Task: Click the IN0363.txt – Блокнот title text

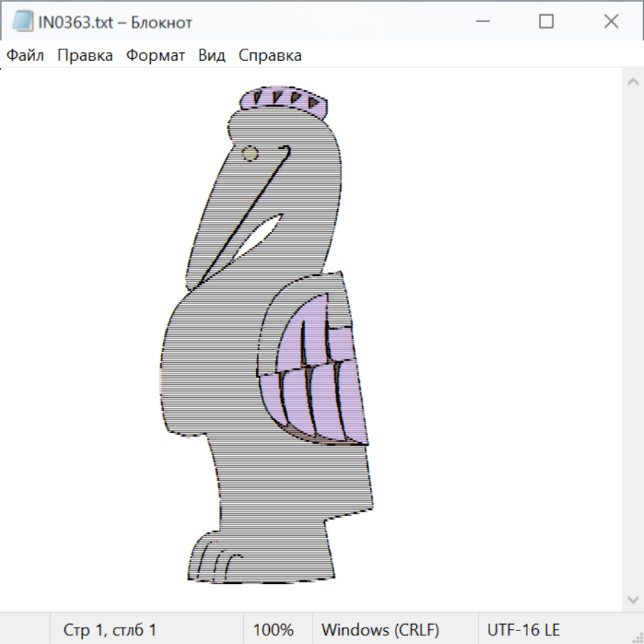Action: [x=115, y=22]
